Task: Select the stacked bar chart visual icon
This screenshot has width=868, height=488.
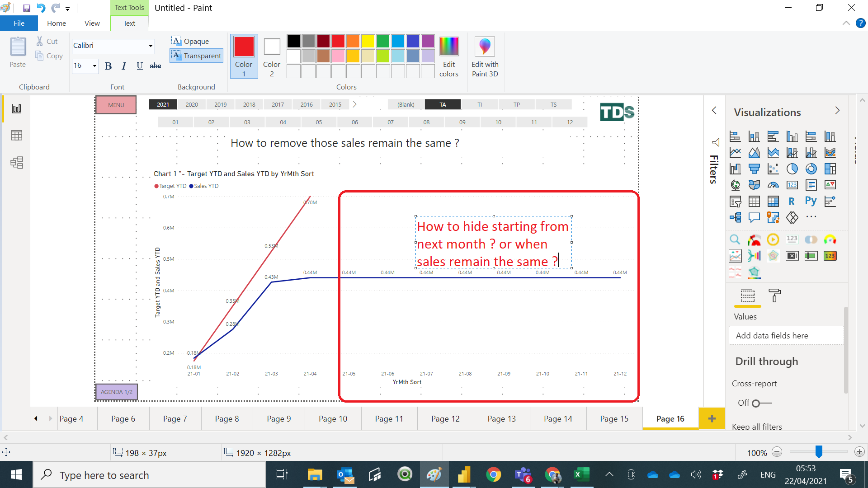Action: tap(735, 136)
